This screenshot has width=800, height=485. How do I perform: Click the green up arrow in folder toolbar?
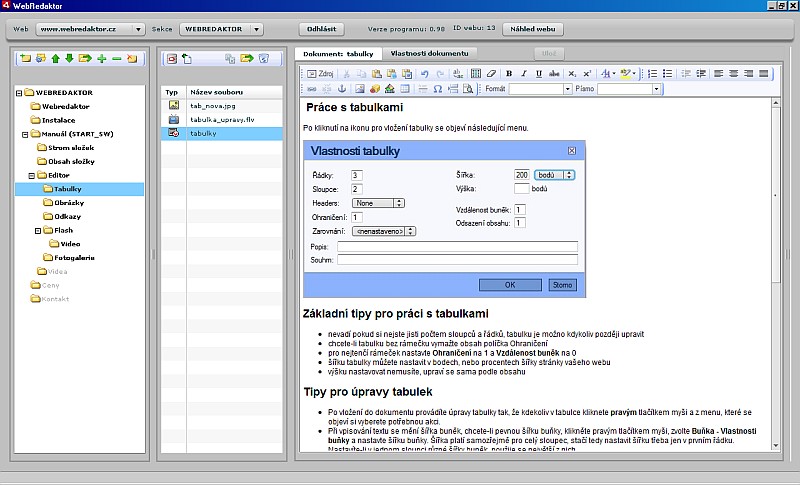(55, 59)
